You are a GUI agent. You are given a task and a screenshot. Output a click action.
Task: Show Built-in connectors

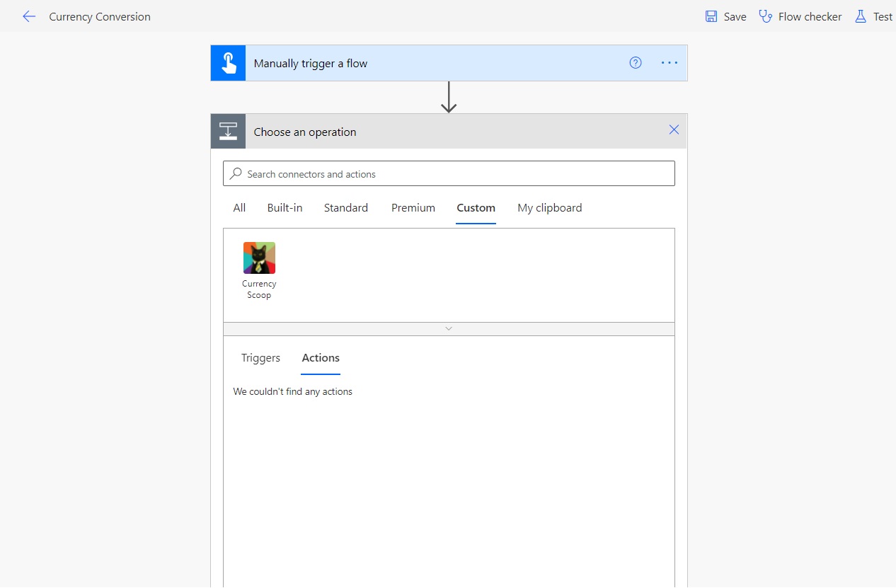285,207
